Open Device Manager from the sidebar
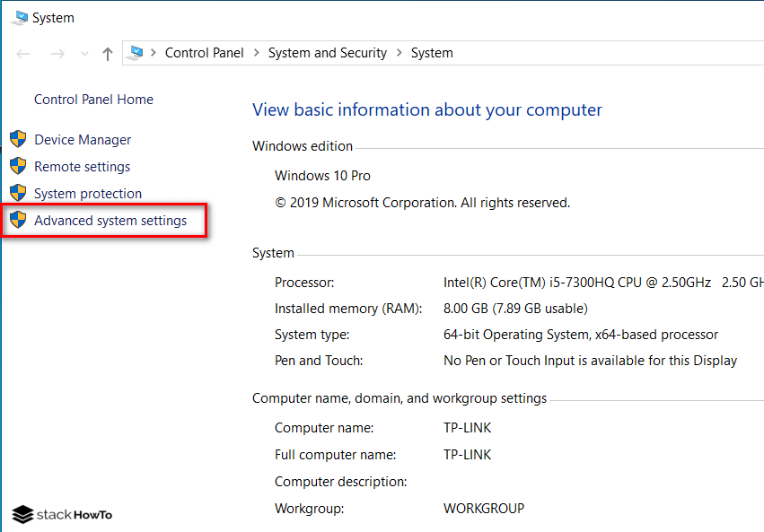Screen dimensions: 764x532 point(82,139)
